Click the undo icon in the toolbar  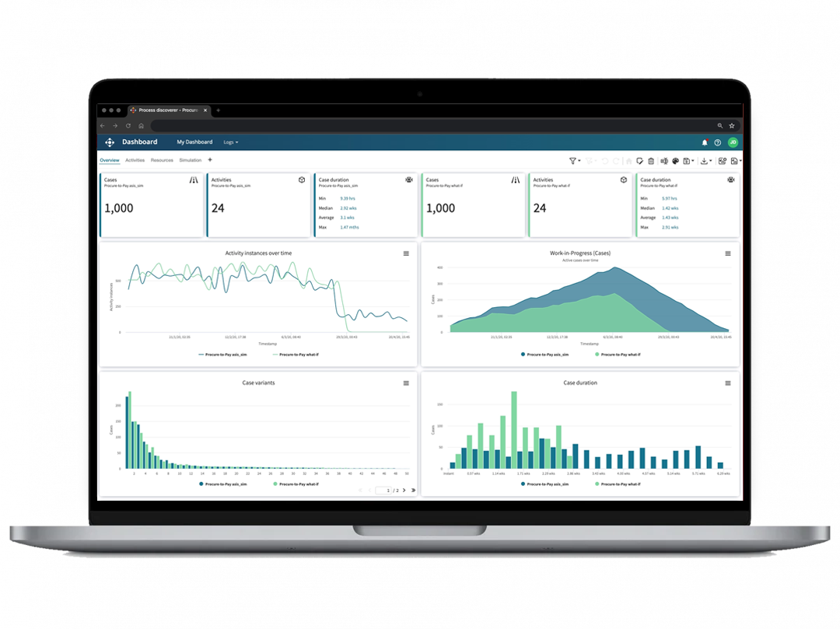(605, 160)
